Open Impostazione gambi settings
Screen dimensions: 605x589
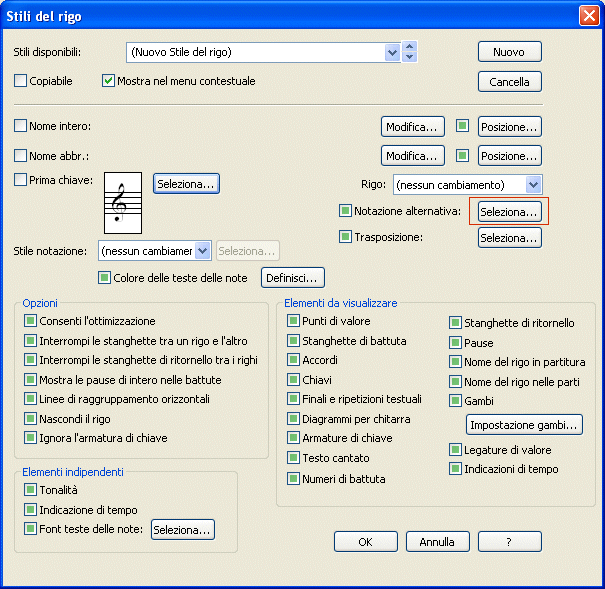(524, 425)
